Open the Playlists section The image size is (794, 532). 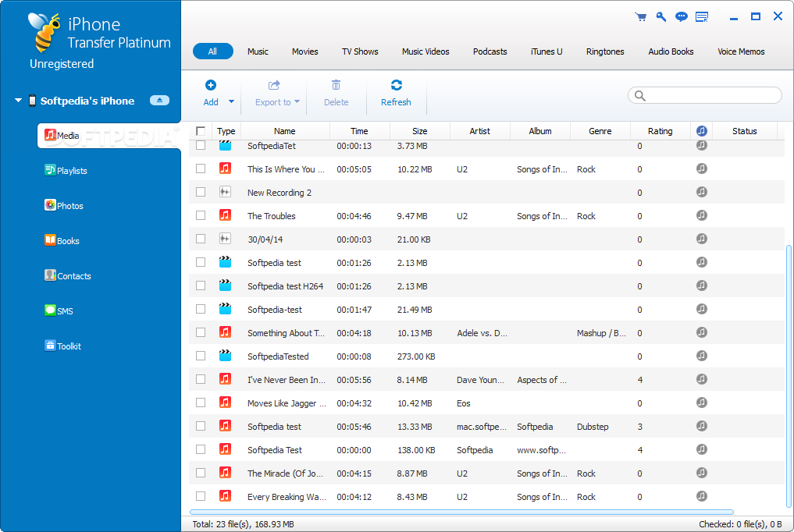(66, 170)
